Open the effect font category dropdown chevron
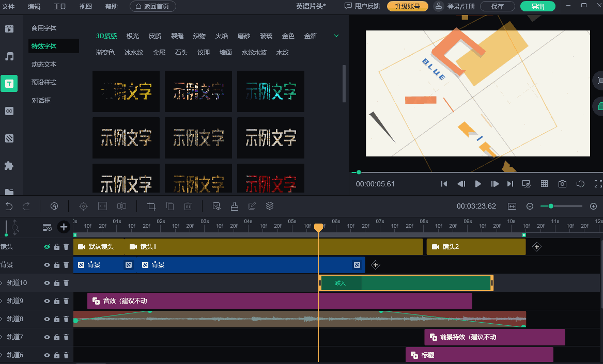 336,36
